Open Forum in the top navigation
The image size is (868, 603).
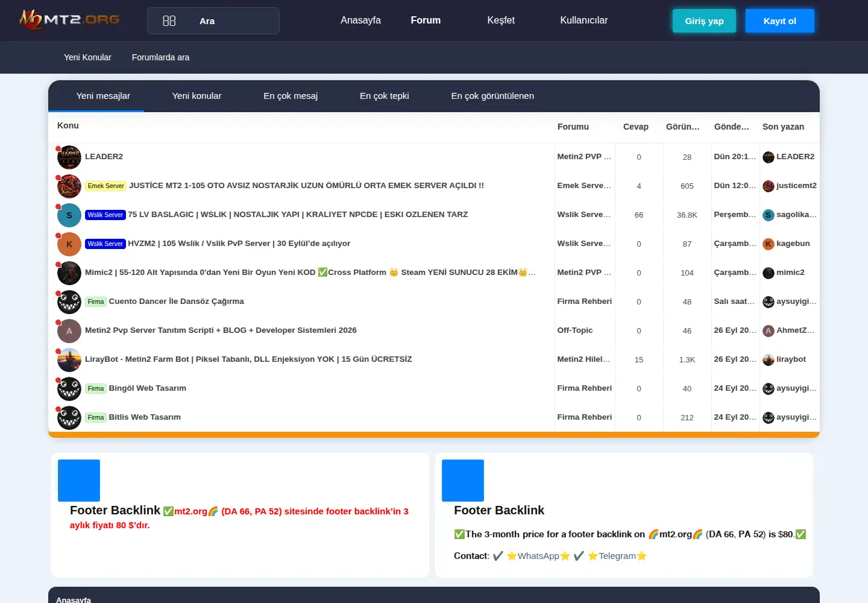(x=426, y=21)
